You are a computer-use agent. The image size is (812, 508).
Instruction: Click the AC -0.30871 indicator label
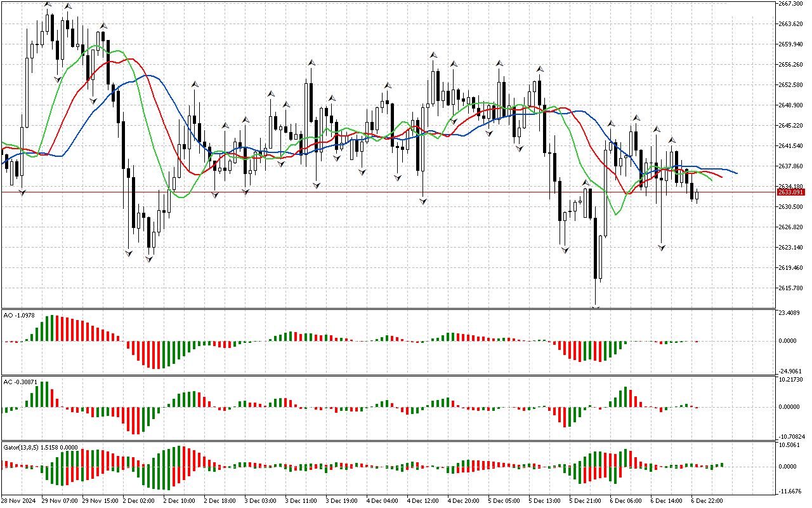(x=21, y=382)
